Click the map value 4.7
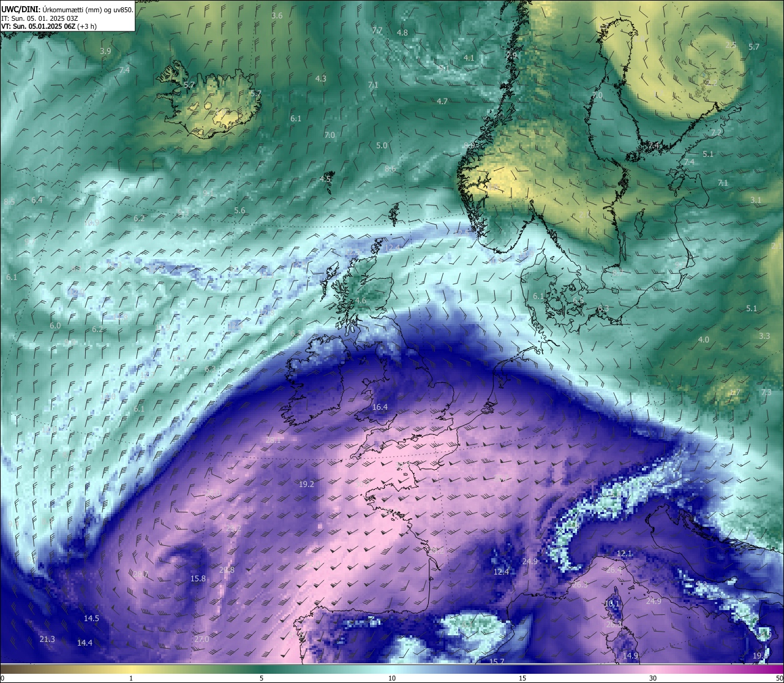Screen dimensions: 784x683 coord(442,102)
